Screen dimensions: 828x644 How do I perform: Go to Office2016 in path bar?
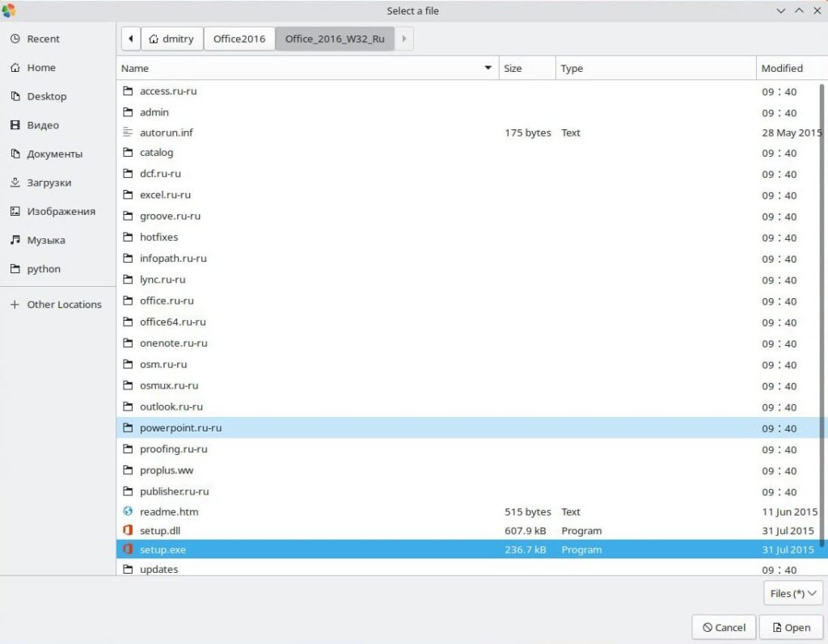tap(239, 39)
